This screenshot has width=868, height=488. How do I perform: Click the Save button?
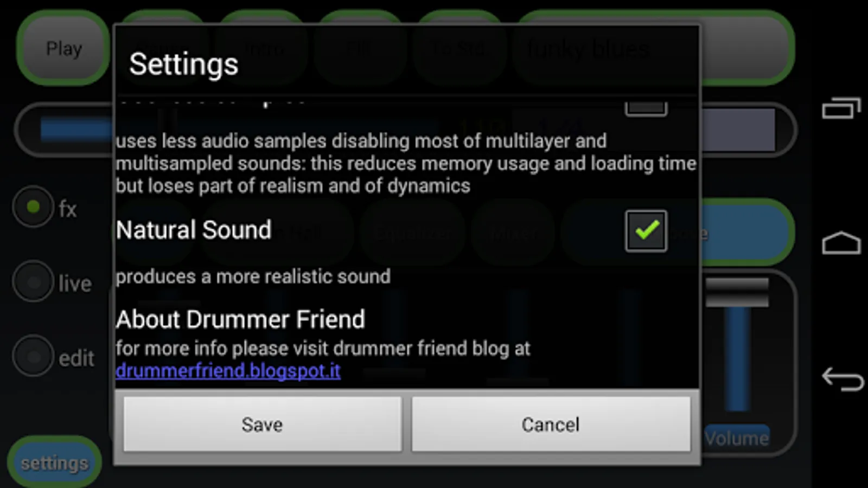[263, 424]
